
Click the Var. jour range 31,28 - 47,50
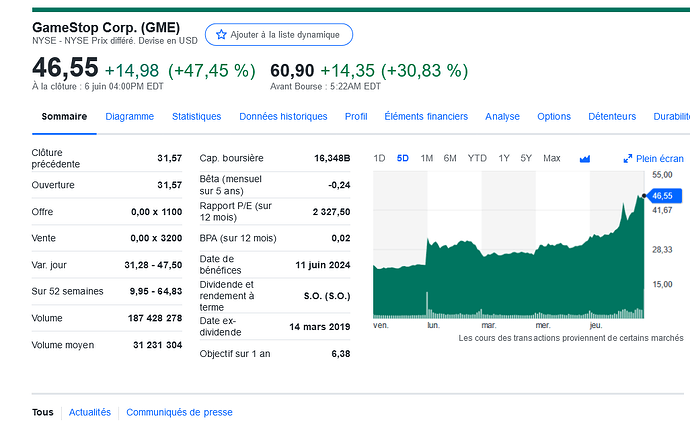pyautogui.click(x=153, y=265)
